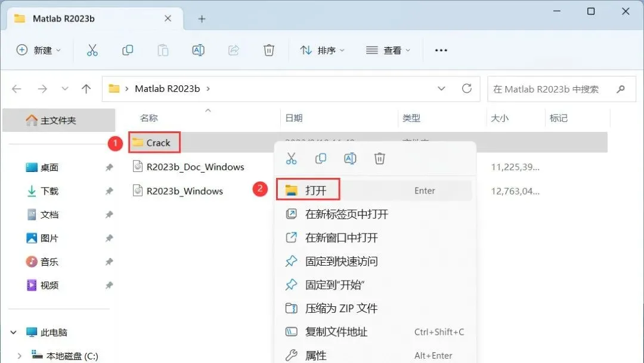Click the search box for Matlab R2023b
This screenshot has width=644, height=363.
pyautogui.click(x=562, y=89)
